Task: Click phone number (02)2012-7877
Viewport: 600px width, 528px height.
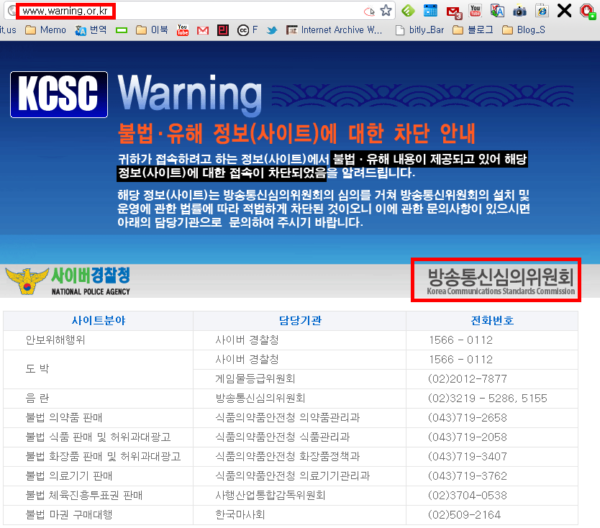Action: coord(468,379)
